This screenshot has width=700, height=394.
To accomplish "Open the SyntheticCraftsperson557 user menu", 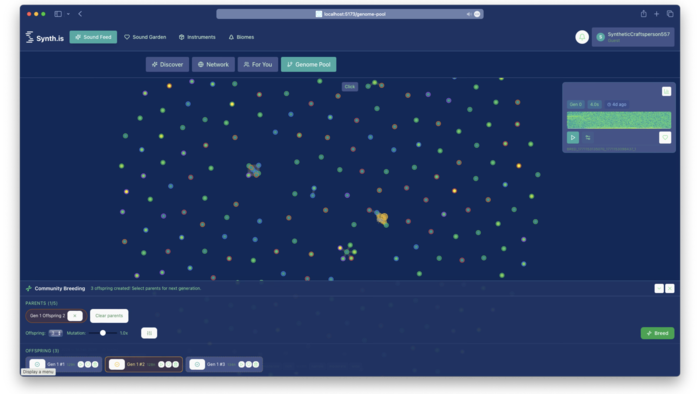I will 633,37.
